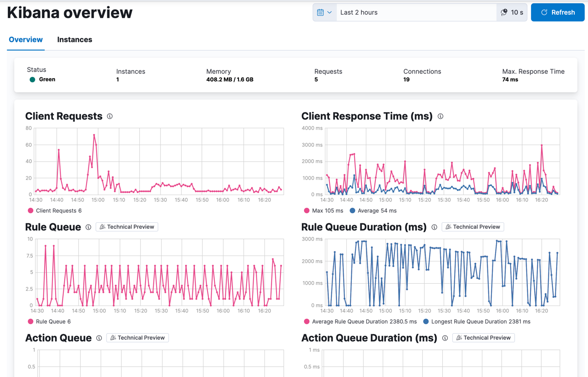Viewport: 588px width, 377px height.
Task: Click Technical Preview badge beside Rule Queue
Action: point(127,227)
